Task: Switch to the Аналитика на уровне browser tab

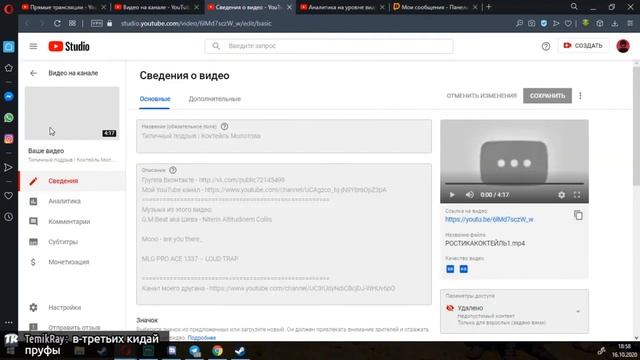Action: [x=343, y=7]
